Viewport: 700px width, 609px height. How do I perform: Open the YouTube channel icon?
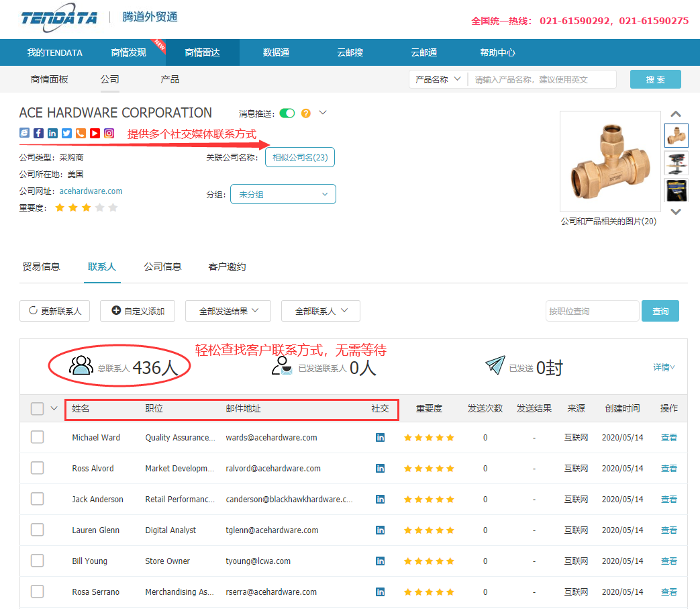(95, 134)
